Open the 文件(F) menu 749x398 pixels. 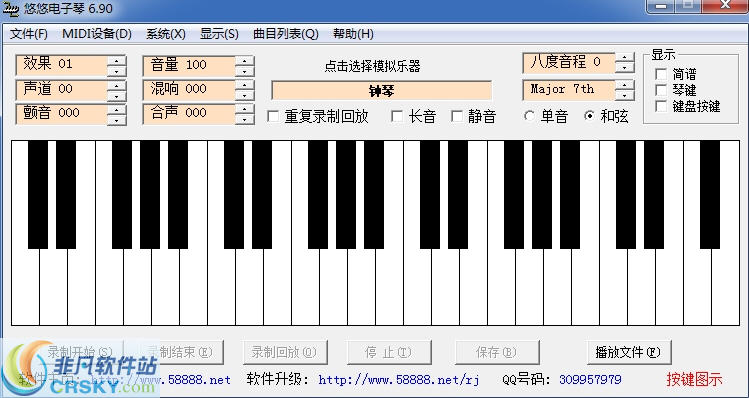pos(29,34)
